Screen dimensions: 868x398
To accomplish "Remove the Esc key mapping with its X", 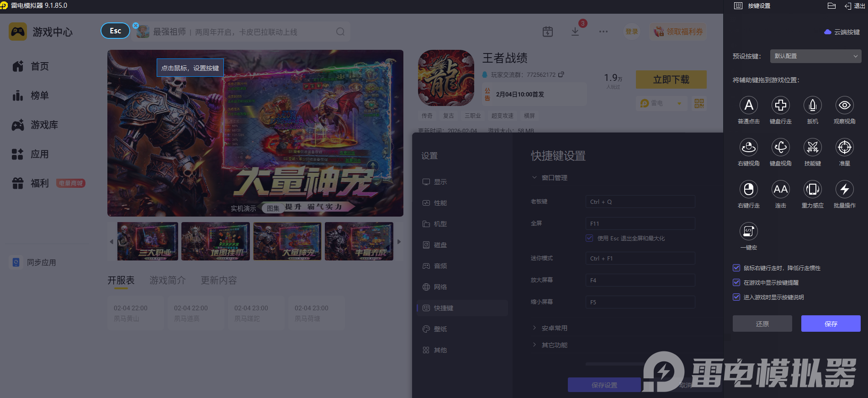I will 136,26.
